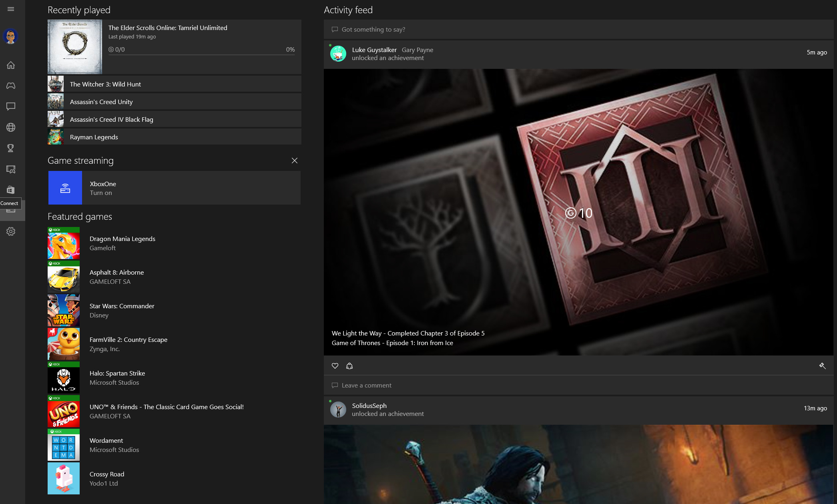
Task: Open Rayman Legends
Action: tap(175, 137)
